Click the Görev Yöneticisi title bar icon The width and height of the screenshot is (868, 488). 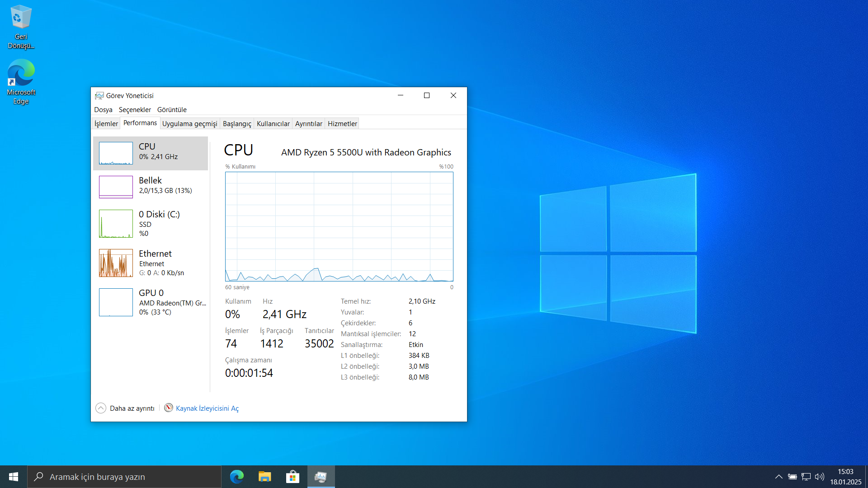(99, 95)
